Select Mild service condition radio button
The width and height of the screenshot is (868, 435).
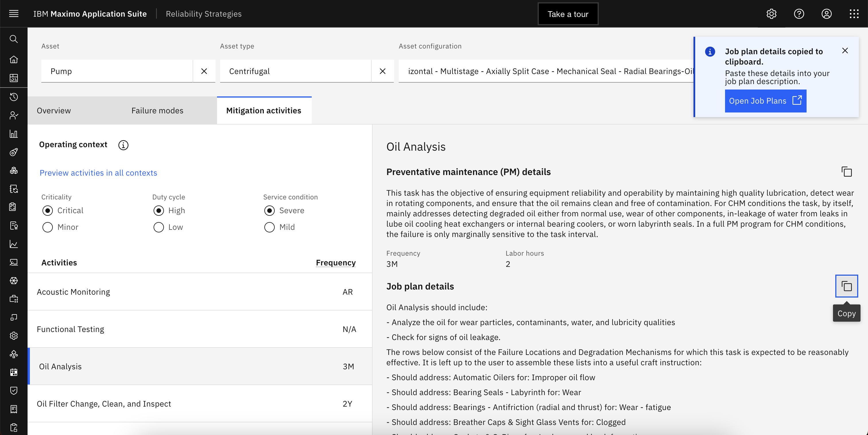[270, 227]
